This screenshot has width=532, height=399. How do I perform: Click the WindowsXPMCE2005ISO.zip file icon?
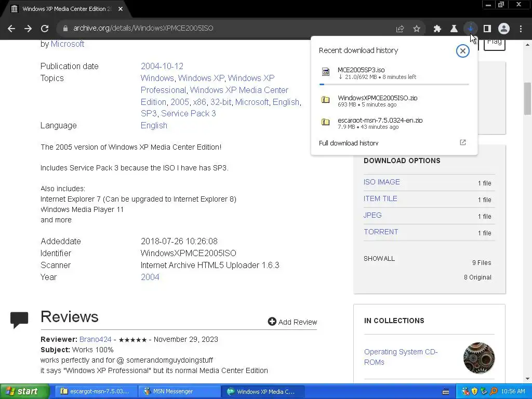[326, 100]
